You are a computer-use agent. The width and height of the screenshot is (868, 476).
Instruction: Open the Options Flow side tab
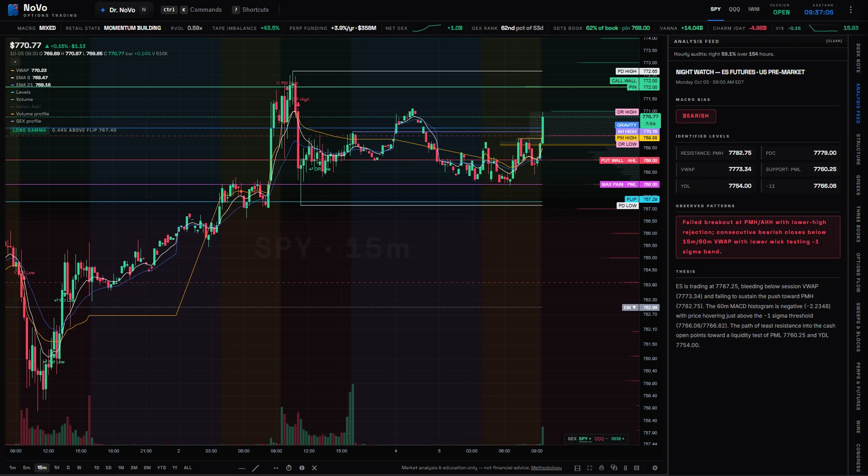coord(858,272)
